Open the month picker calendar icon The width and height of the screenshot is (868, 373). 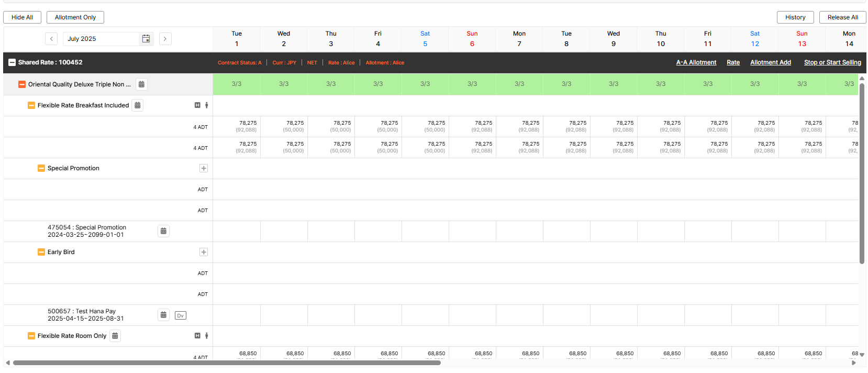pyautogui.click(x=146, y=39)
